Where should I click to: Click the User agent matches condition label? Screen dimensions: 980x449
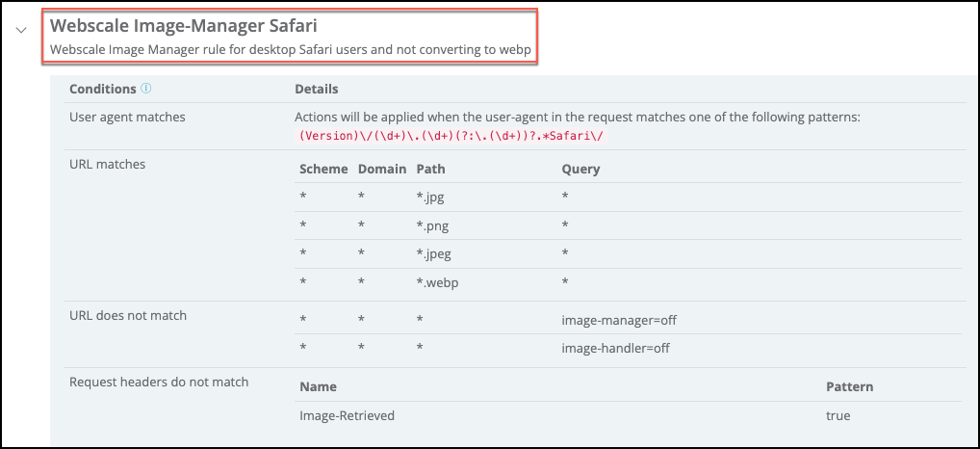pyautogui.click(x=127, y=117)
